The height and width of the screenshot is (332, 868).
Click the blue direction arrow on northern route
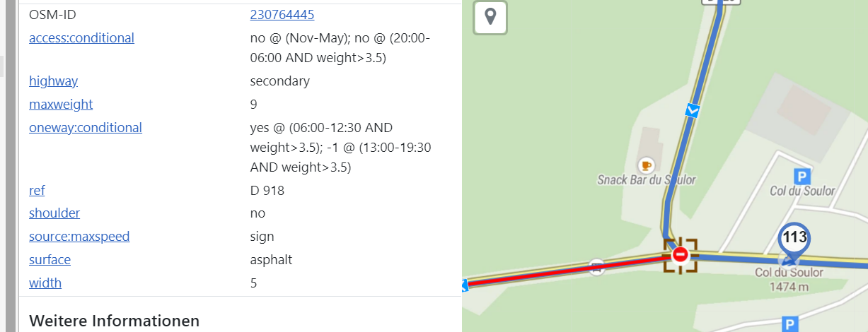click(693, 110)
